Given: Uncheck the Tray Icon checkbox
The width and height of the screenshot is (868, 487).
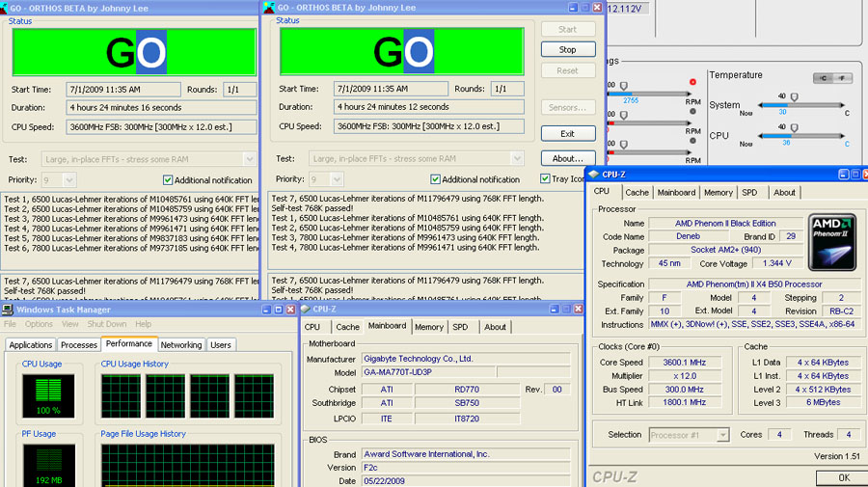Looking at the screenshot, I should click(x=545, y=178).
